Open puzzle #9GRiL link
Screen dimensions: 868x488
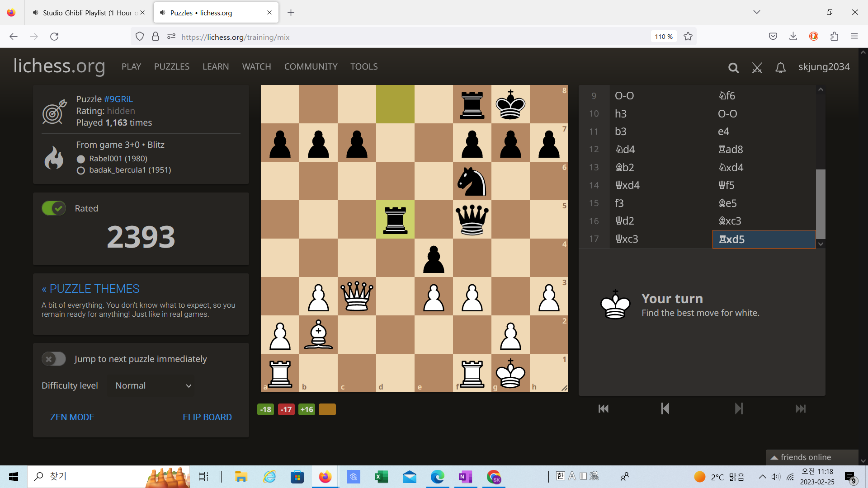[118, 99]
